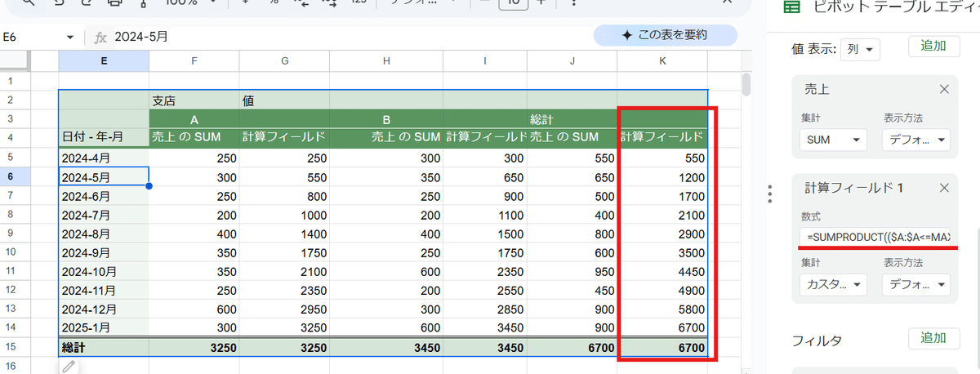Select the branch 'B' header cell
Viewport: 980px width, 374px height.
[x=385, y=119]
